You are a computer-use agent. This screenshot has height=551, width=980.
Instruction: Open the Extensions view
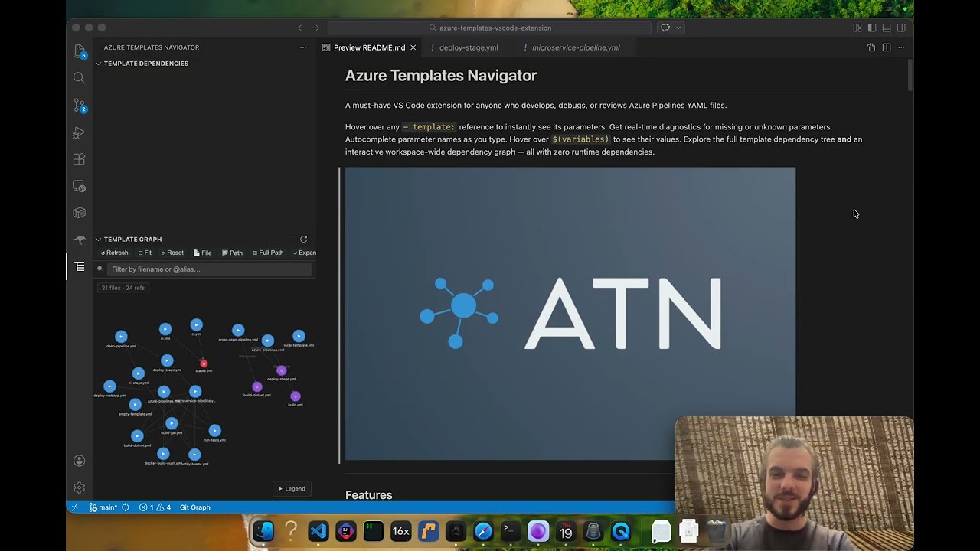point(79,159)
